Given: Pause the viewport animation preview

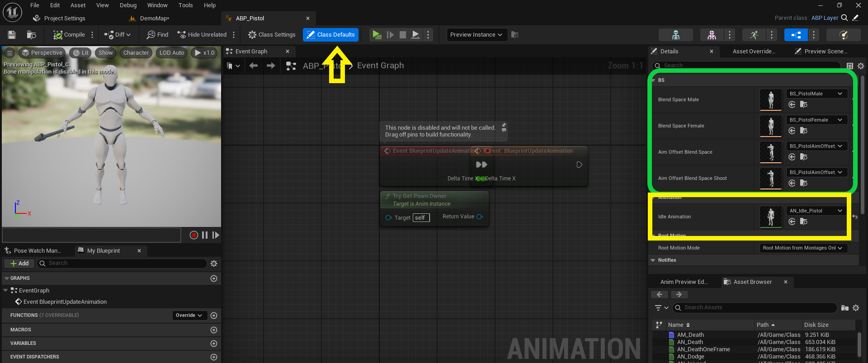Looking at the screenshot, I should 205,235.
